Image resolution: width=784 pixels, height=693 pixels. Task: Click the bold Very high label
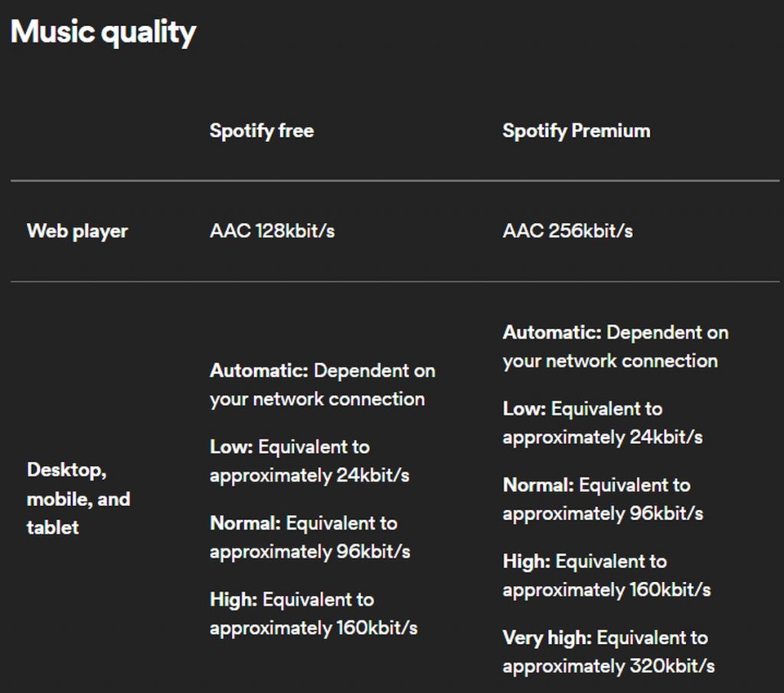coord(547,638)
